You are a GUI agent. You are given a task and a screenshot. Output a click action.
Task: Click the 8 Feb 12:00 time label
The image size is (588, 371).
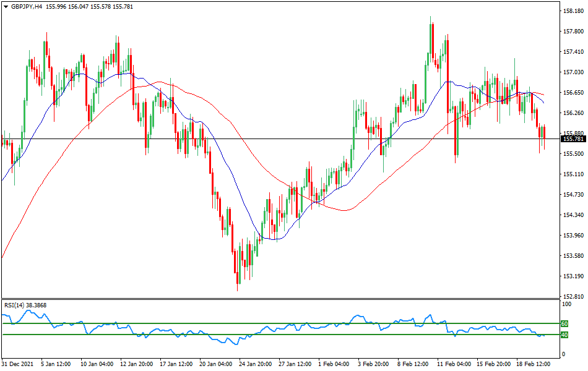[x=414, y=364]
